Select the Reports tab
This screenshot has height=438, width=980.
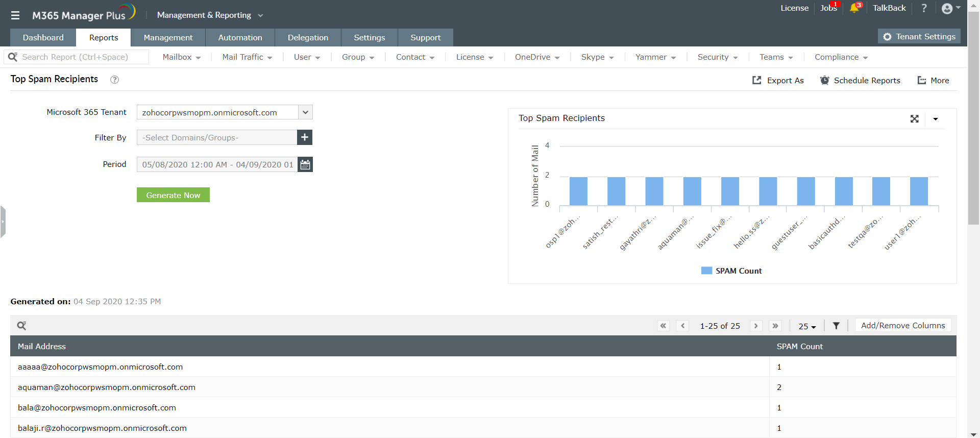(x=104, y=37)
